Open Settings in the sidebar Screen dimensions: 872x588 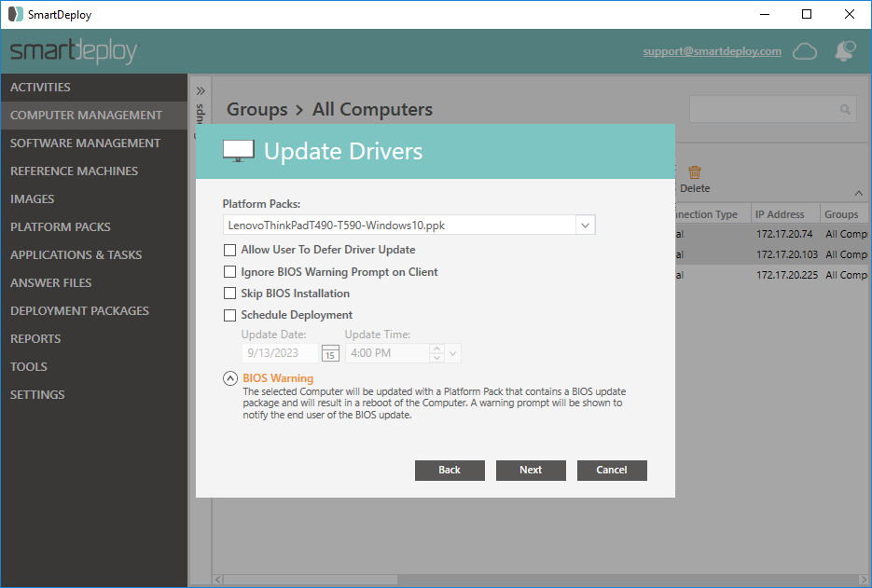pos(94,394)
